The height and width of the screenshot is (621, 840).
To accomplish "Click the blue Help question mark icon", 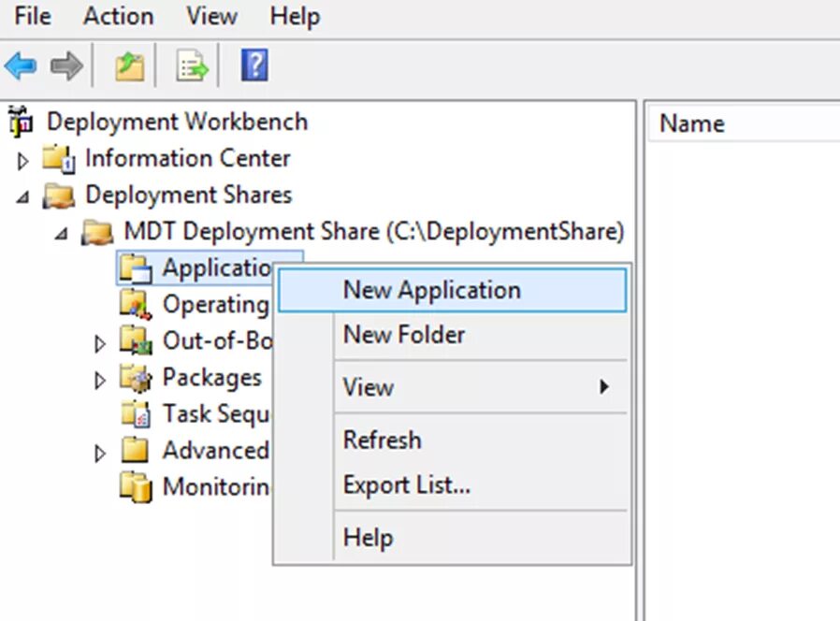I will [255, 65].
